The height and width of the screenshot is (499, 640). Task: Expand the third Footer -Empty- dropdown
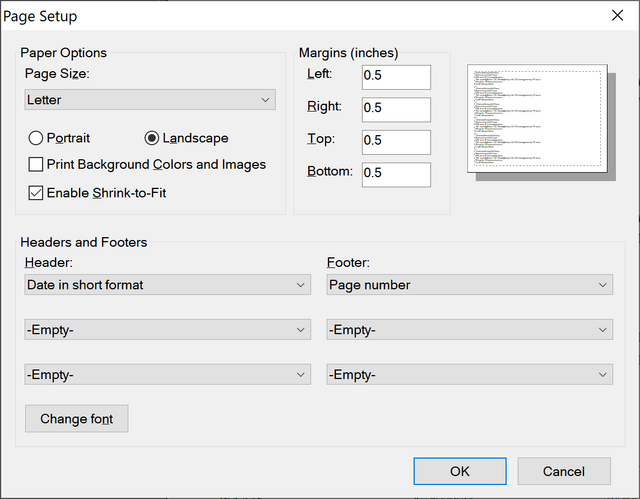point(469,374)
